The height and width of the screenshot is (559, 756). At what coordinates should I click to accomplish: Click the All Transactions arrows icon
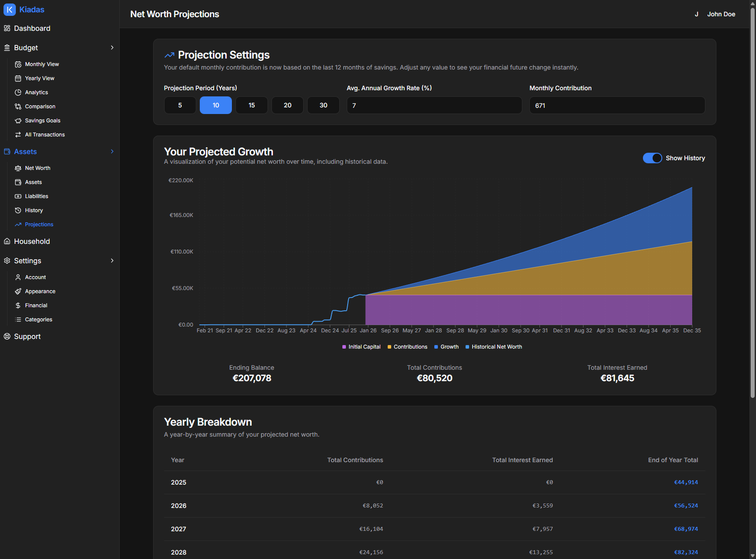click(18, 135)
